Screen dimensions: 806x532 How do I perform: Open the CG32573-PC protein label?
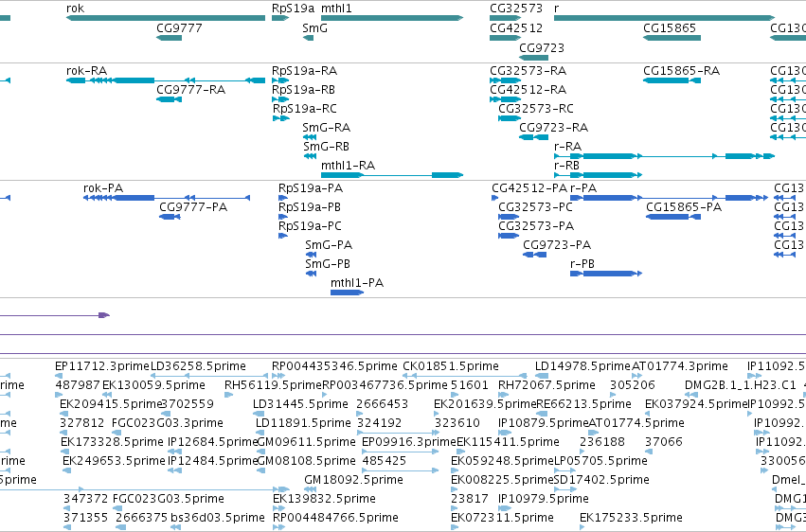click(535, 207)
